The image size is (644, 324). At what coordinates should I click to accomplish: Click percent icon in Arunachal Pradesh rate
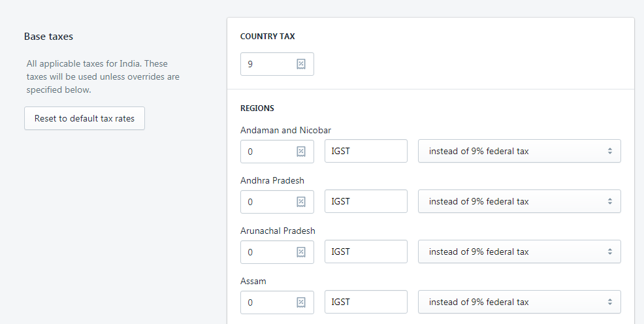coord(301,251)
